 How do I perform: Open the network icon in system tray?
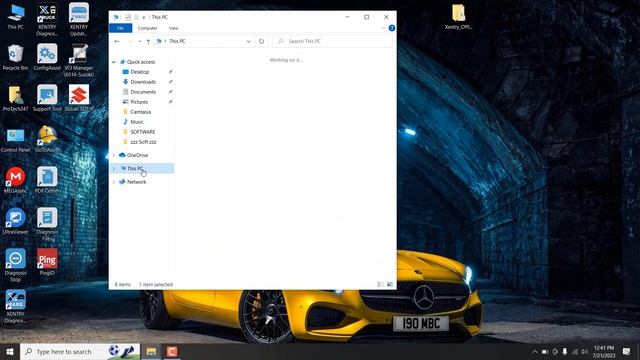(x=575, y=351)
